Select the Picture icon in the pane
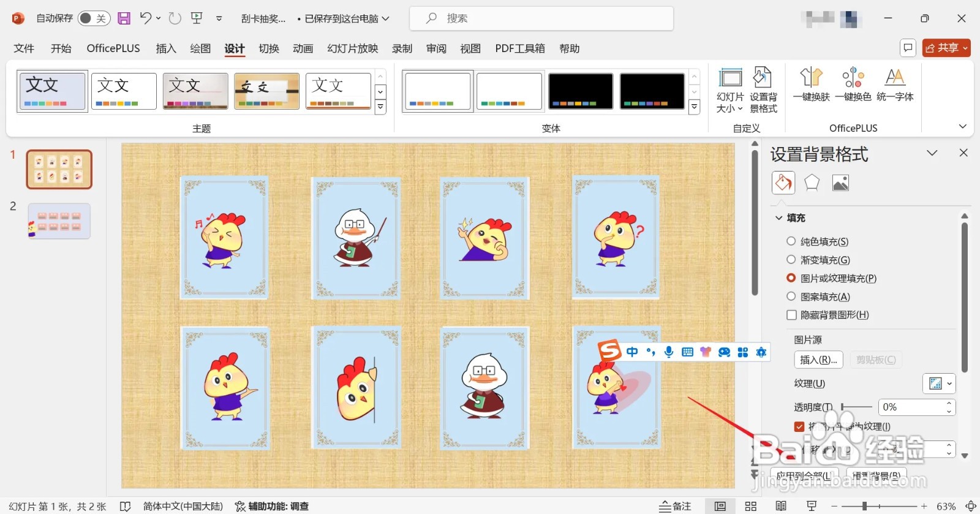Screen dimensions: 980x514 tap(840, 183)
